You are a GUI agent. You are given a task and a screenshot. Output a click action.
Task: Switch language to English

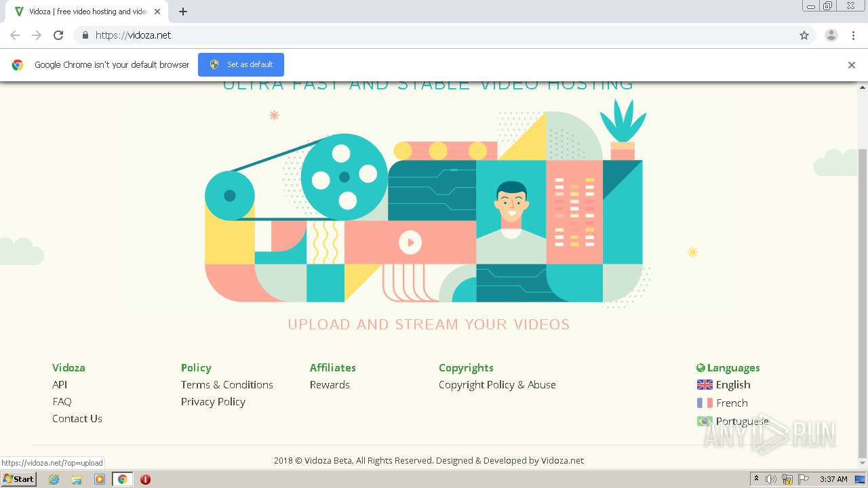click(733, 384)
